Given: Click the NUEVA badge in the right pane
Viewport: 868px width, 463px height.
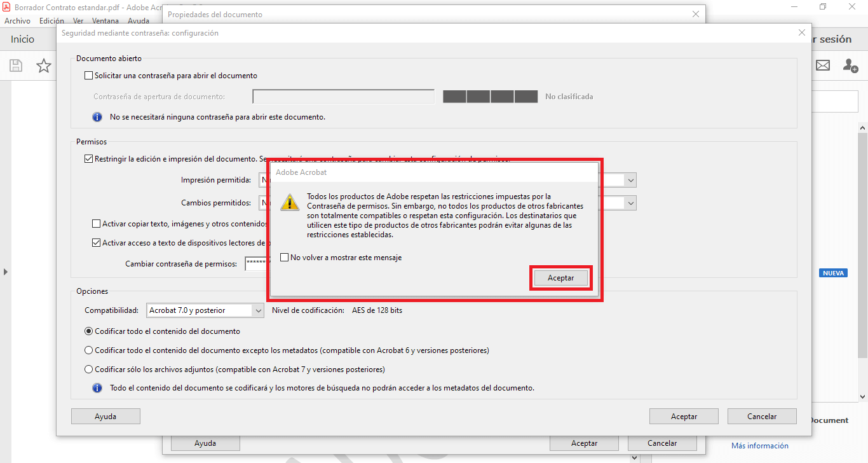Looking at the screenshot, I should tap(833, 273).
